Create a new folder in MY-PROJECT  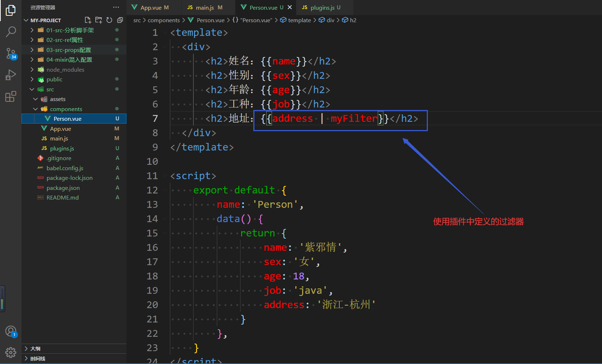pyautogui.click(x=99, y=20)
